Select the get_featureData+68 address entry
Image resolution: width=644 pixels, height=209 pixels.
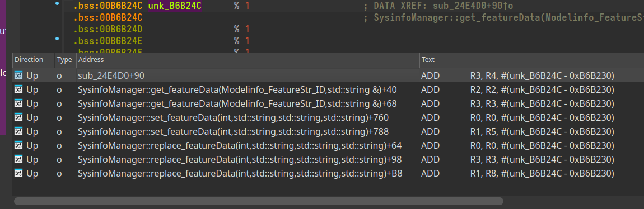(237, 103)
